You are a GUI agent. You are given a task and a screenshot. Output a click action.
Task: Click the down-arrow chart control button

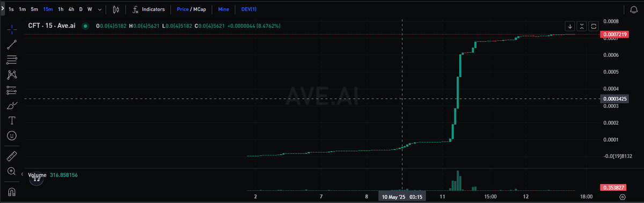(x=570, y=26)
